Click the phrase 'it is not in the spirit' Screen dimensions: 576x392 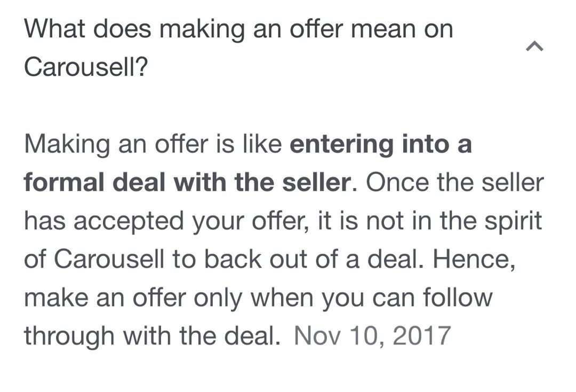[x=430, y=221]
